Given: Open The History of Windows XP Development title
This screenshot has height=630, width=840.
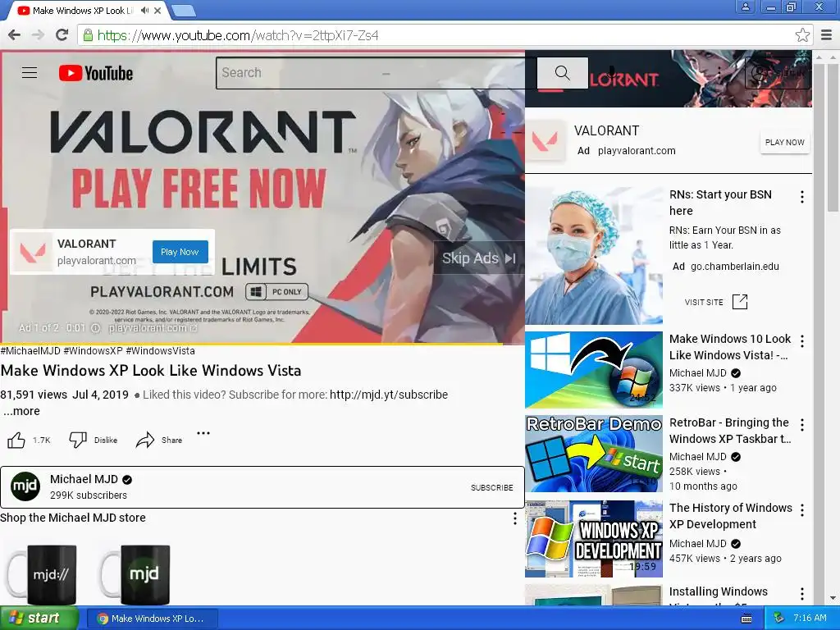Looking at the screenshot, I should click(x=731, y=516).
